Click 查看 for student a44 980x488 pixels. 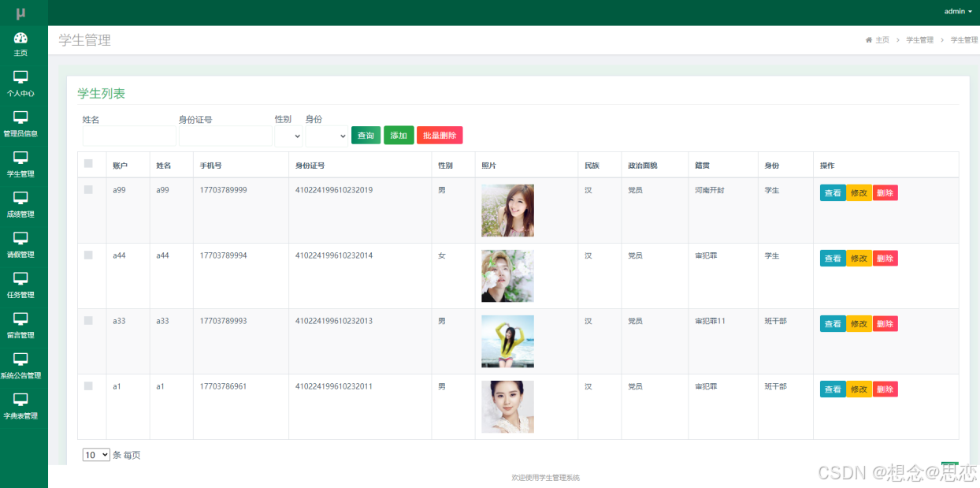833,259
